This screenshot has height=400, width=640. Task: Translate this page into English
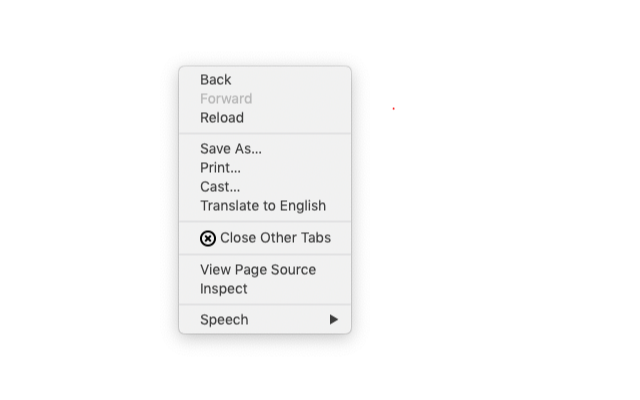pos(265,206)
